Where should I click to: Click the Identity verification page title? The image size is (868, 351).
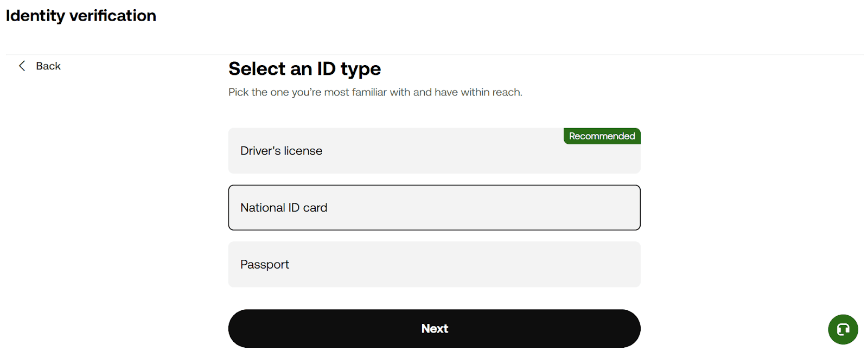click(81, 16)
